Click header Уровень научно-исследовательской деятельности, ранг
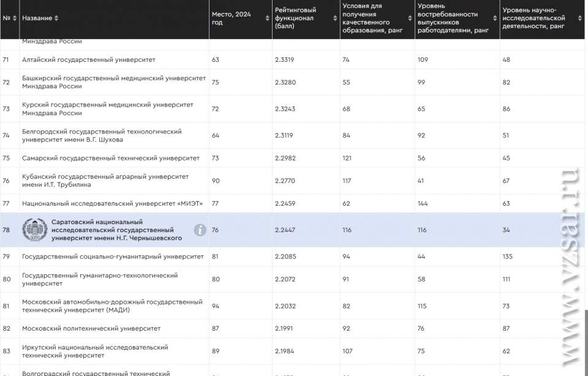 [533, 18]
